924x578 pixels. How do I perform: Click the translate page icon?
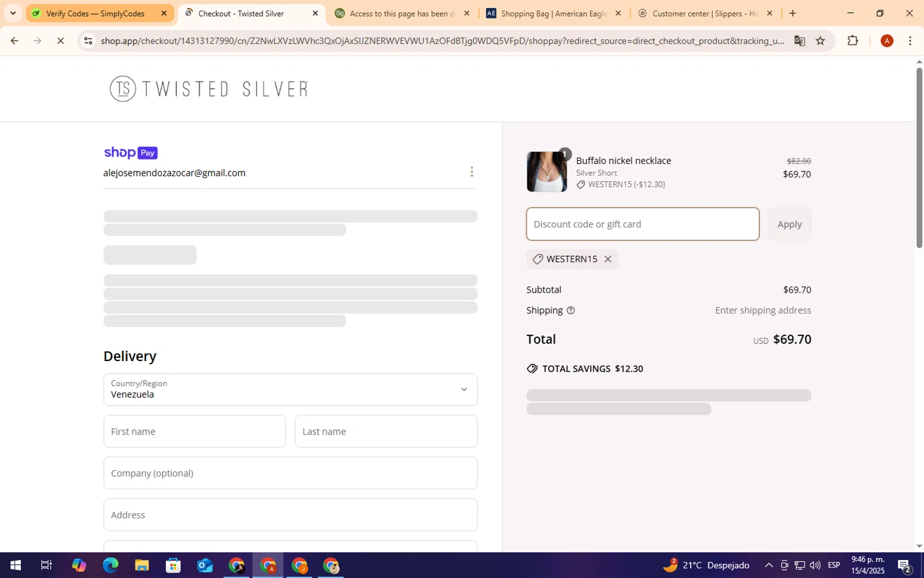pyautogui.click(x=800, y=41)
